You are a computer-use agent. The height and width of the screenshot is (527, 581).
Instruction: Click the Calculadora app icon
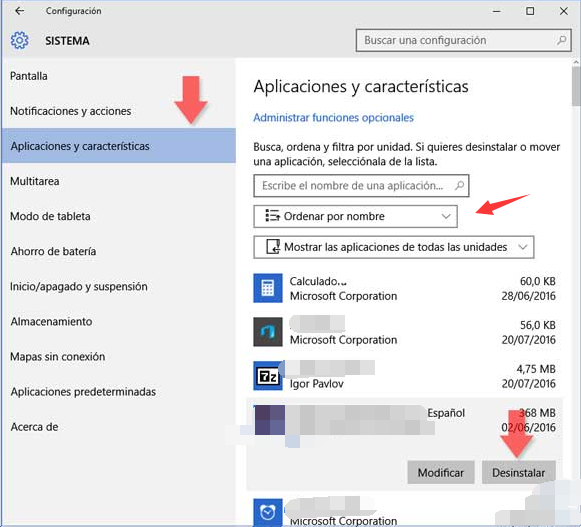coord(268,288)
